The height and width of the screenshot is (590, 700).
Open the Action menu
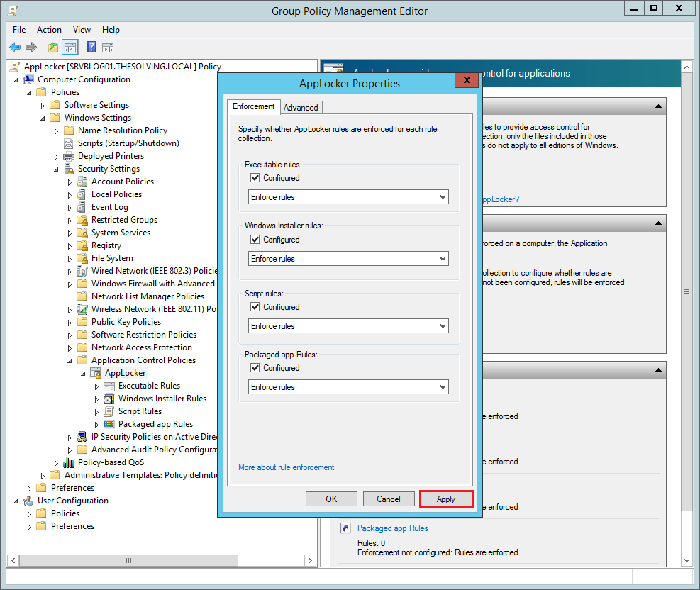pos(49,30)
